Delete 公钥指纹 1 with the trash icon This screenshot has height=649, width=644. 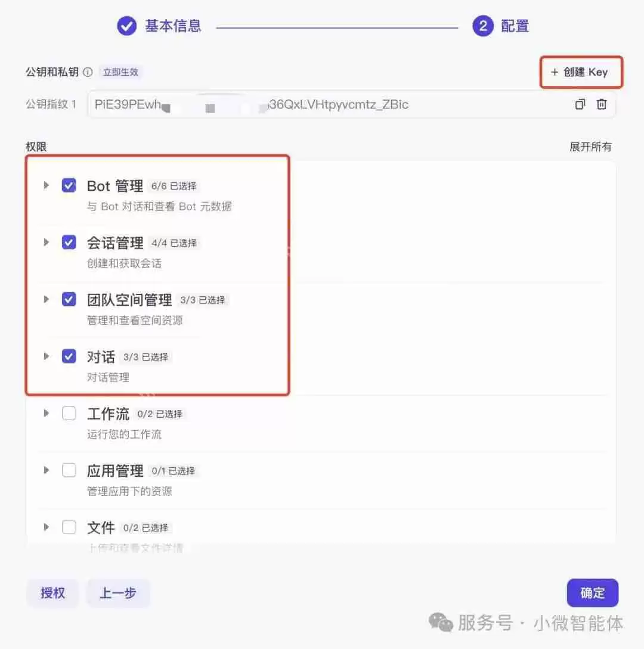(x=602, y=104)
